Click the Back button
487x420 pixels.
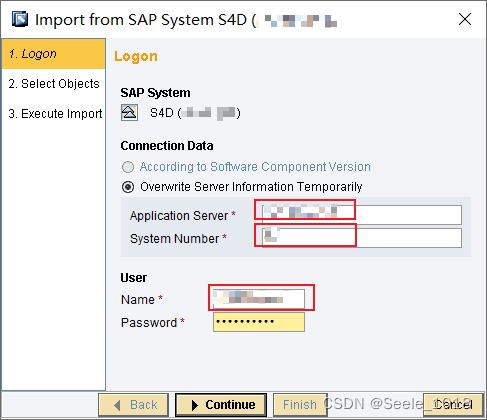(133, 405)
